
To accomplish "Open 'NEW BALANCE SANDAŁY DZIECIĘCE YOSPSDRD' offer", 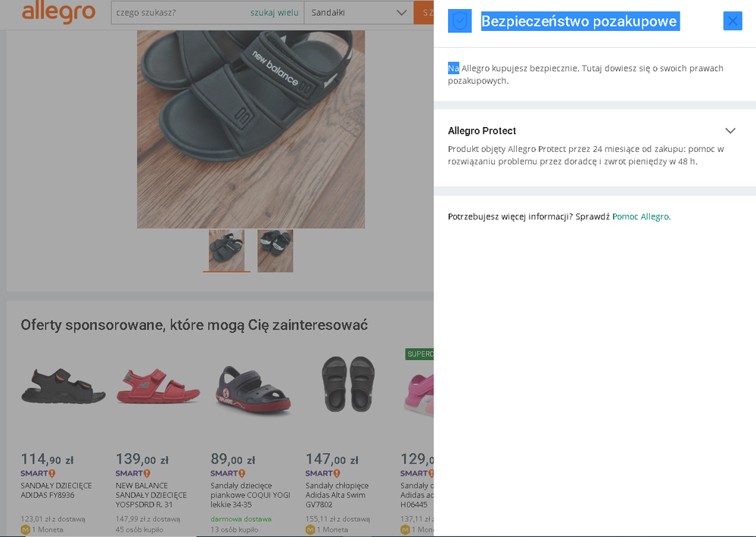I will [x=151, y=495].
